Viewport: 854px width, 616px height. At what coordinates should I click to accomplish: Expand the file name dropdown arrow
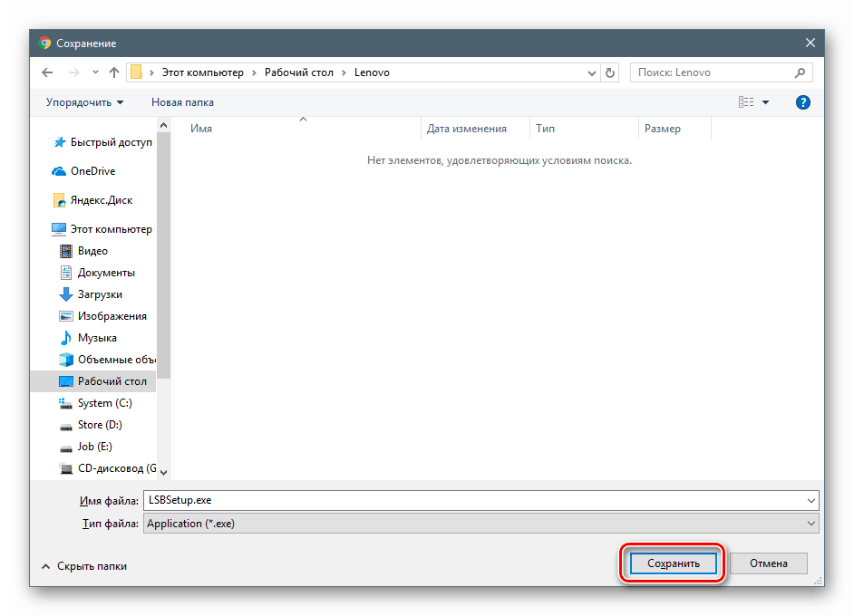coord(811,501)
